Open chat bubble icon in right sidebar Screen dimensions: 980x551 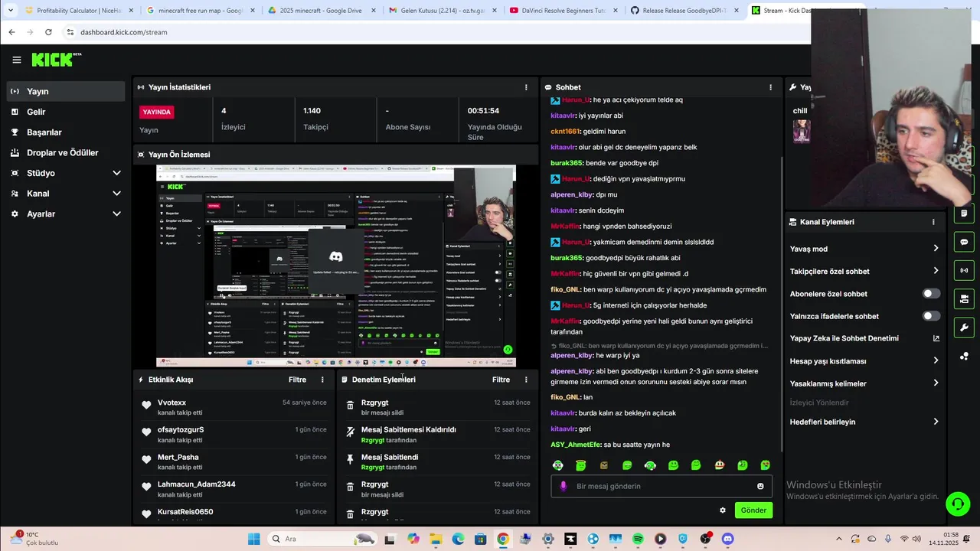coord(964,242)
